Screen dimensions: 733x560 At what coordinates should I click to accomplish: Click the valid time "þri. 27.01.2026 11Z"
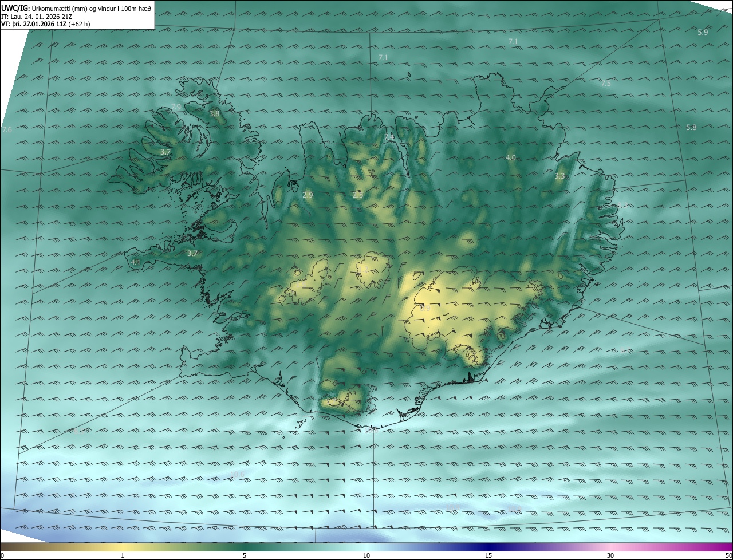39,24
